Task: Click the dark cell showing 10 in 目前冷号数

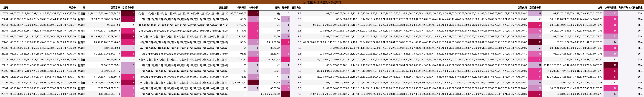Action: [128, 14]
